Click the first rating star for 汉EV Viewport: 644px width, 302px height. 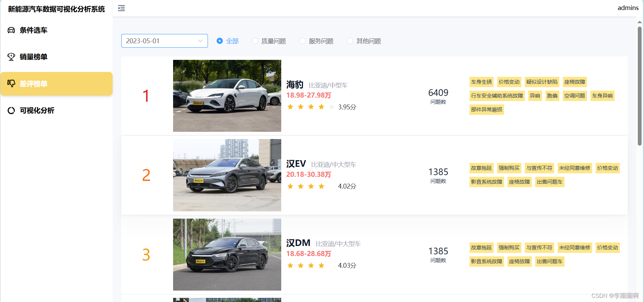290,186
